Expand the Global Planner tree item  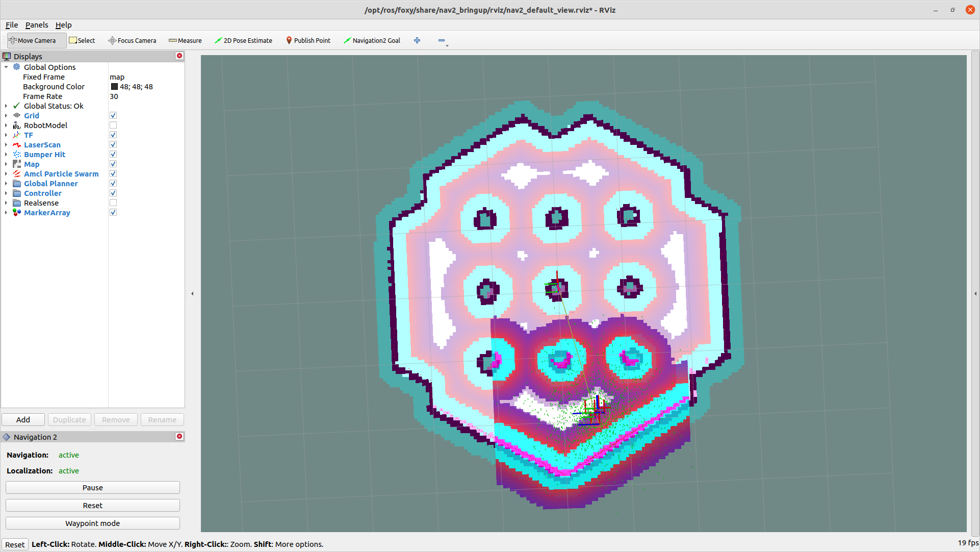coord(6,184)
